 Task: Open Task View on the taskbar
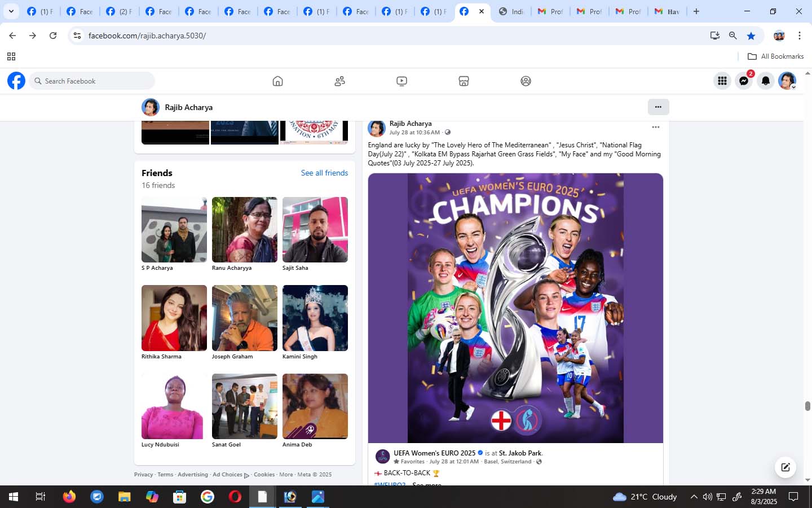[41, 497]
